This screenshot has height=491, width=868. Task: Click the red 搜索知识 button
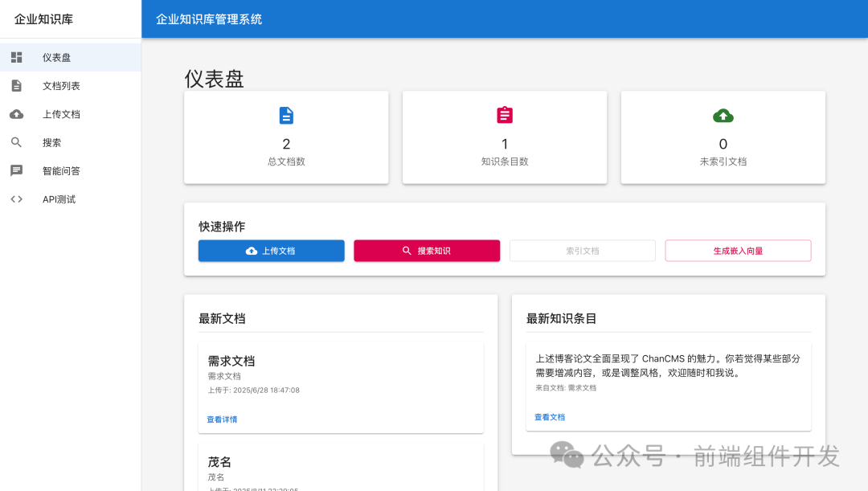427,250
